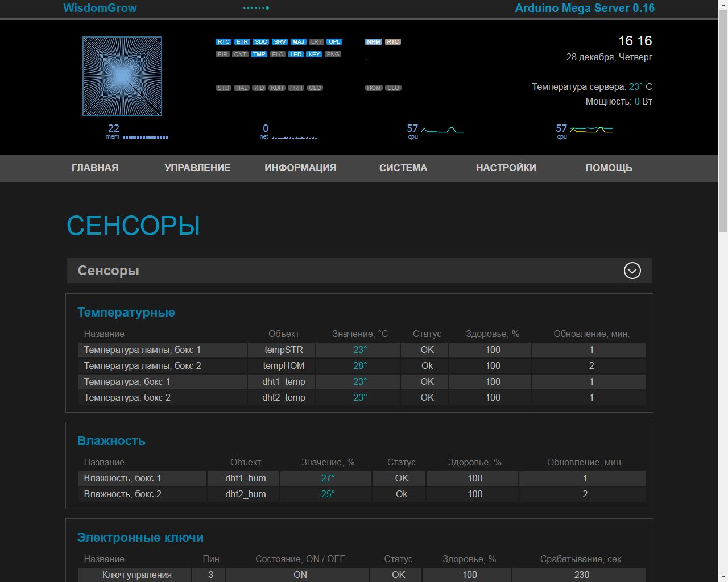Click the WisdomGrow title link
This screenshot has height=582, width=728.
100,8
